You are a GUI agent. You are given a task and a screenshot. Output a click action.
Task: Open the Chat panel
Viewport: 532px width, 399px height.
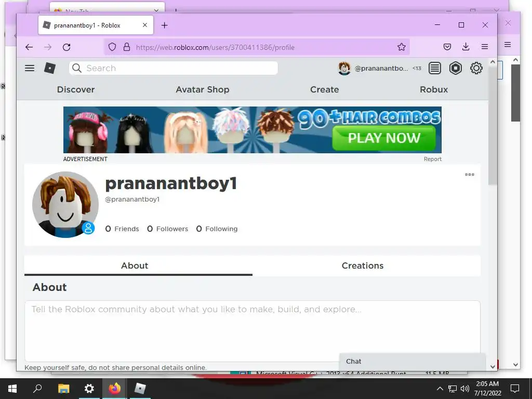click(x=412, y=362)
